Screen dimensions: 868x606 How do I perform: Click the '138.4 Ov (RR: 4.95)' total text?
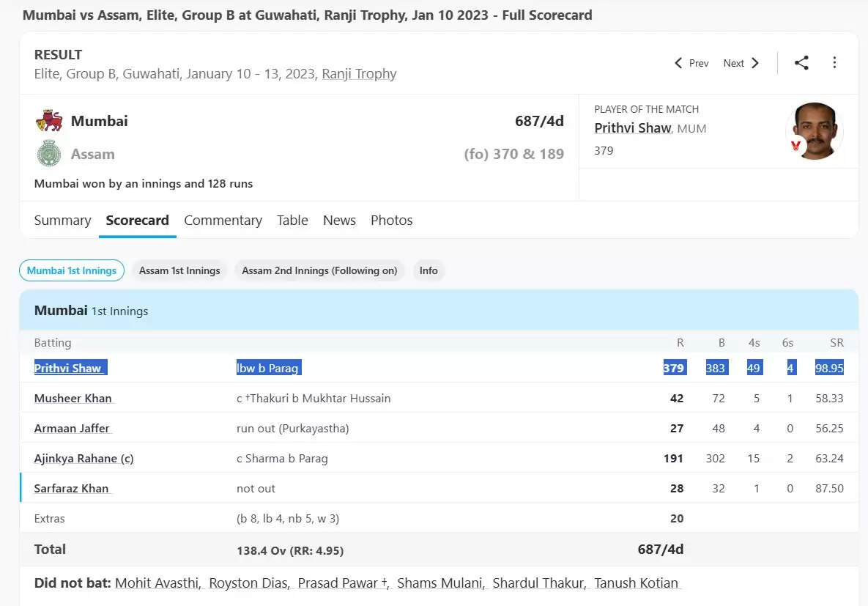290,550
